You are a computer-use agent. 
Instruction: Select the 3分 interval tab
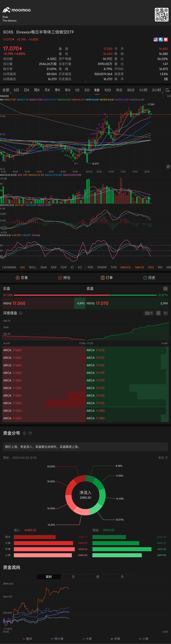pos(87,90)
